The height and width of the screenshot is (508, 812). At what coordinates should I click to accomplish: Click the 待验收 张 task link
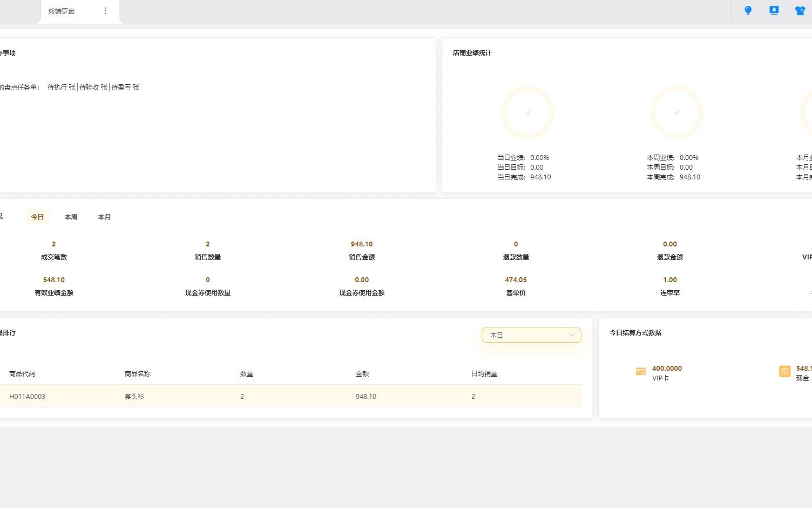pyautogui.click(x=93, y=87)
